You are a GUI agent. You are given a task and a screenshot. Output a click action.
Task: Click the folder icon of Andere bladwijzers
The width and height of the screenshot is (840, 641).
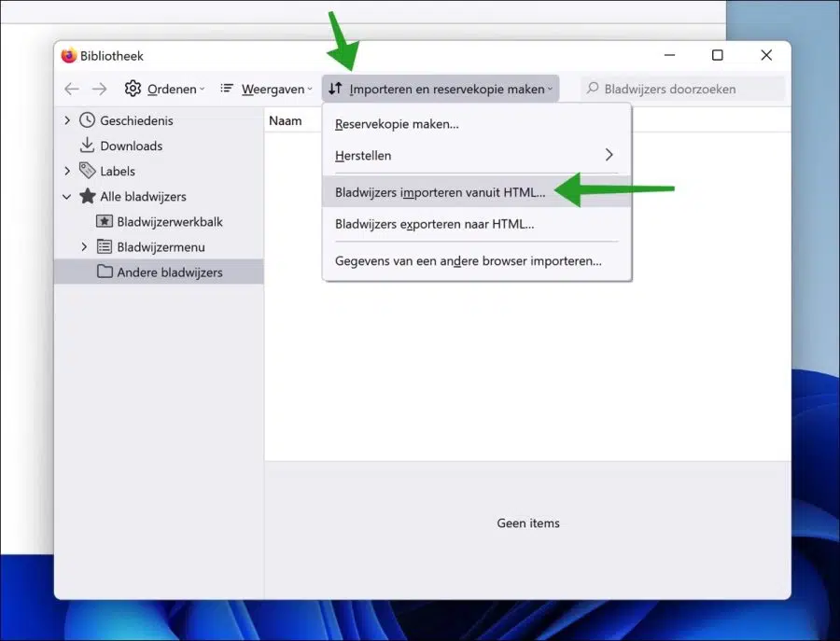click(105, 272)
